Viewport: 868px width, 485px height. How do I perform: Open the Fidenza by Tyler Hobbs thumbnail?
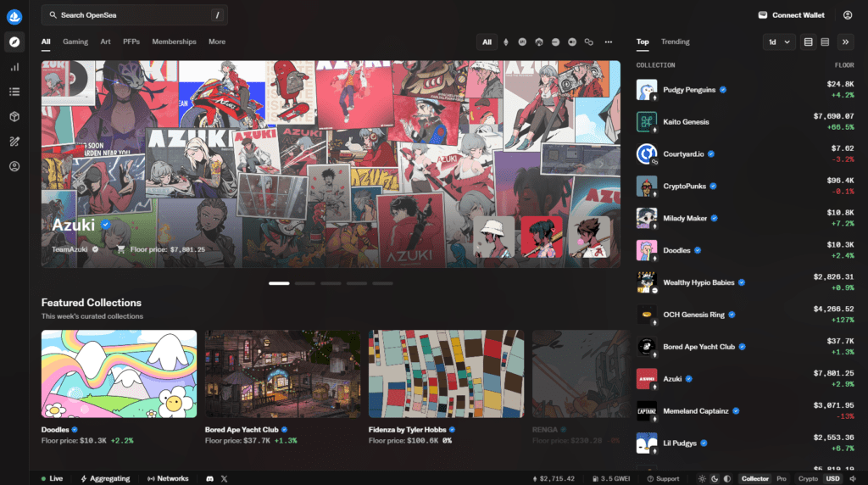pos(446,374)
